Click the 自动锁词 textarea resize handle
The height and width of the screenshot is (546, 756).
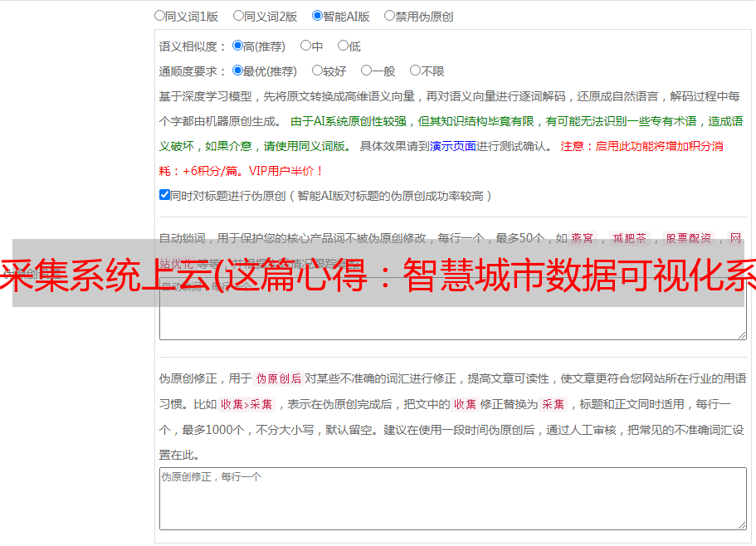click(x=742, y=335)
